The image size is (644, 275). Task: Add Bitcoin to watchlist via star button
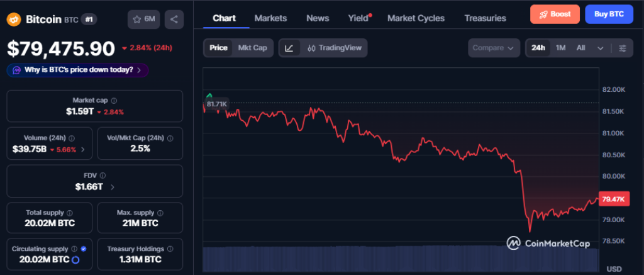(x=144, y=20)
